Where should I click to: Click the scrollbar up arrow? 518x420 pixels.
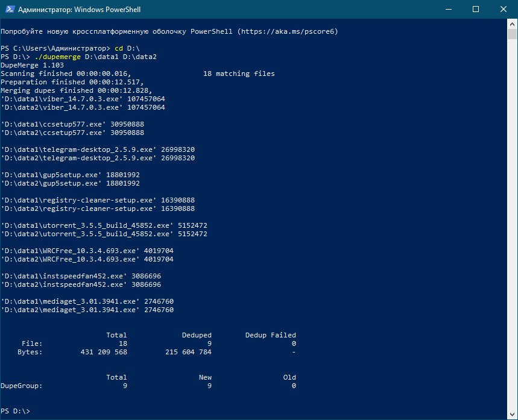[x=512, y=24]
